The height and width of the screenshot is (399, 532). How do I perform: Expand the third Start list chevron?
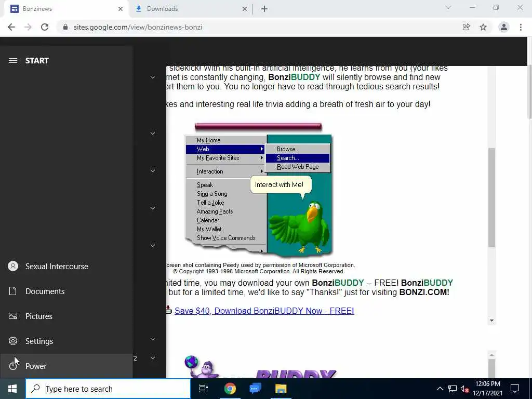(x=153, y=171)
